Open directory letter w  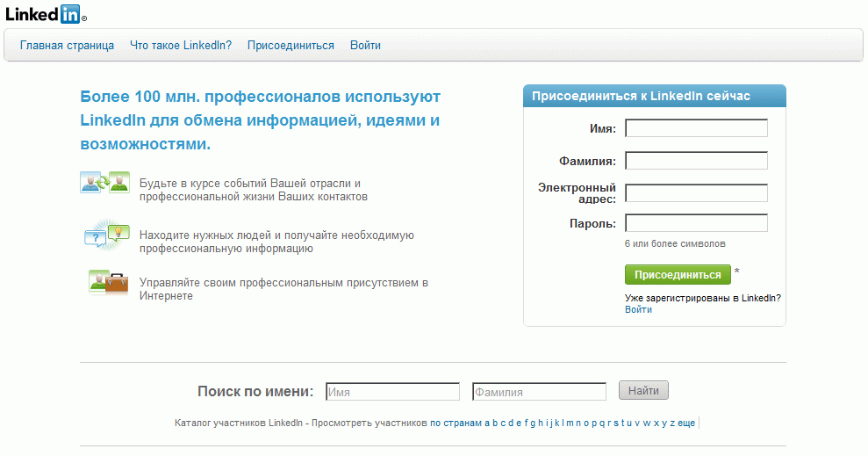click(647, 423)
